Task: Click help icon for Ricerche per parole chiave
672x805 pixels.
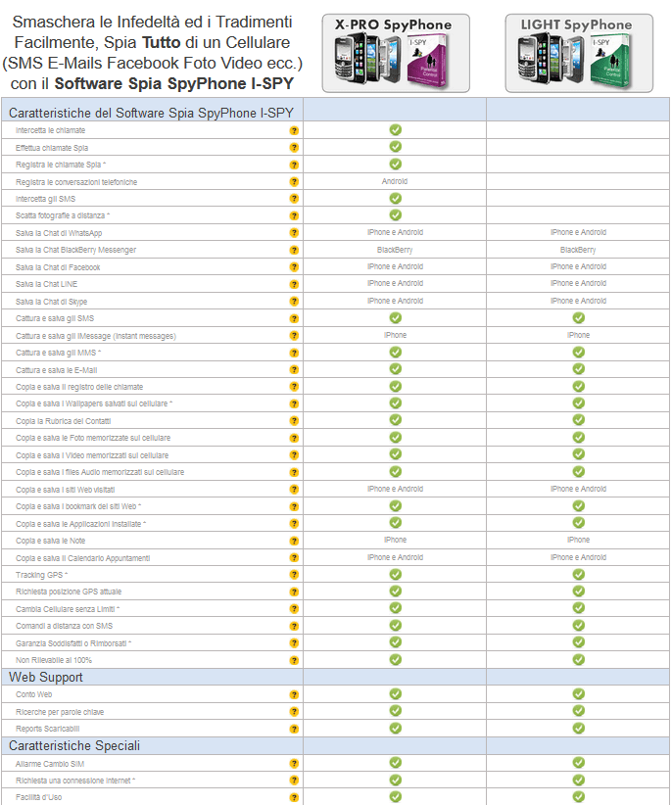Action: (x=294, y=712)
